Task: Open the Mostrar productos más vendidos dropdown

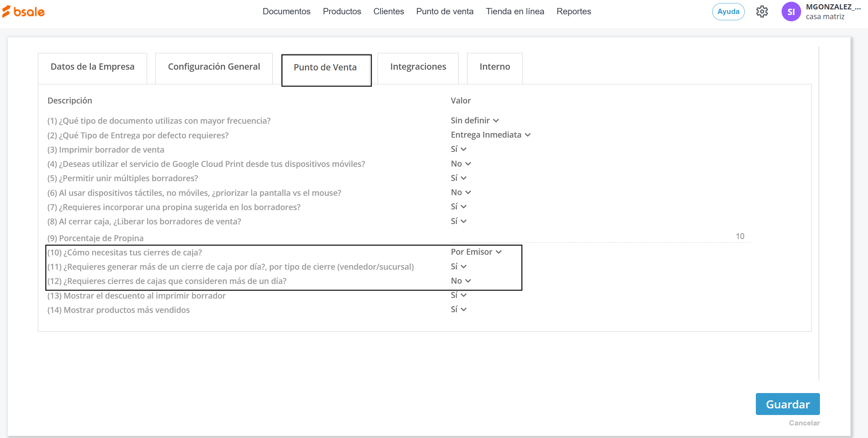Action: click(458, 309)
